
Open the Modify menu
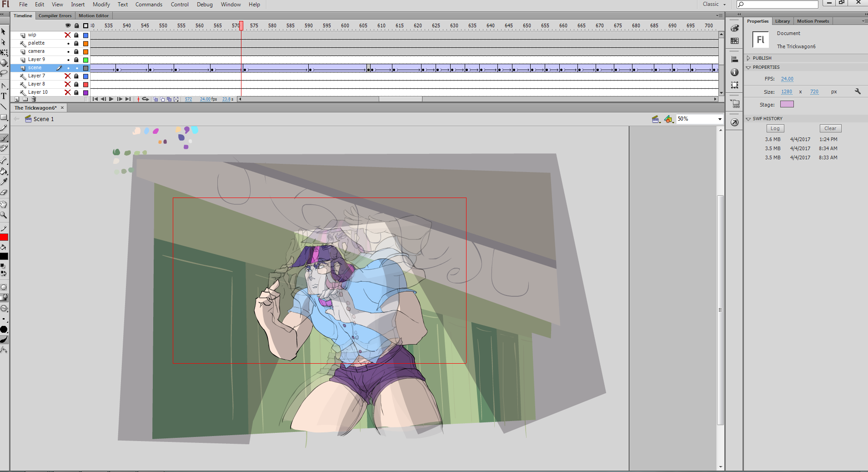coord(101,5)
